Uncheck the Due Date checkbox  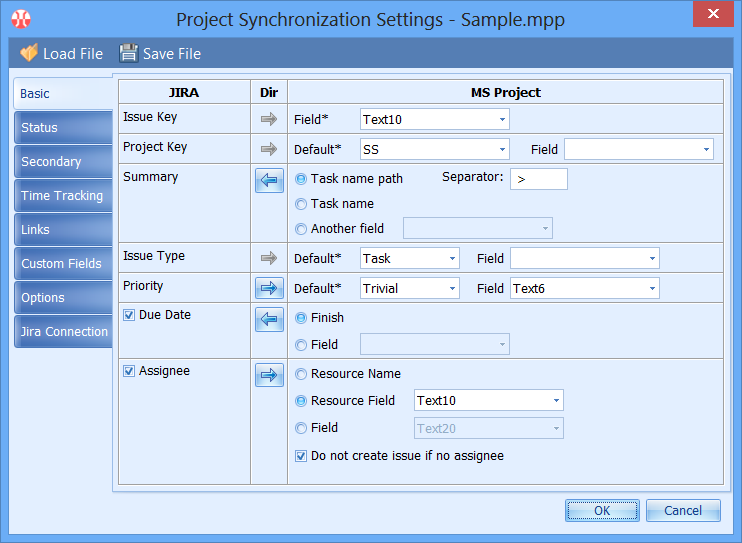(129, 315)
